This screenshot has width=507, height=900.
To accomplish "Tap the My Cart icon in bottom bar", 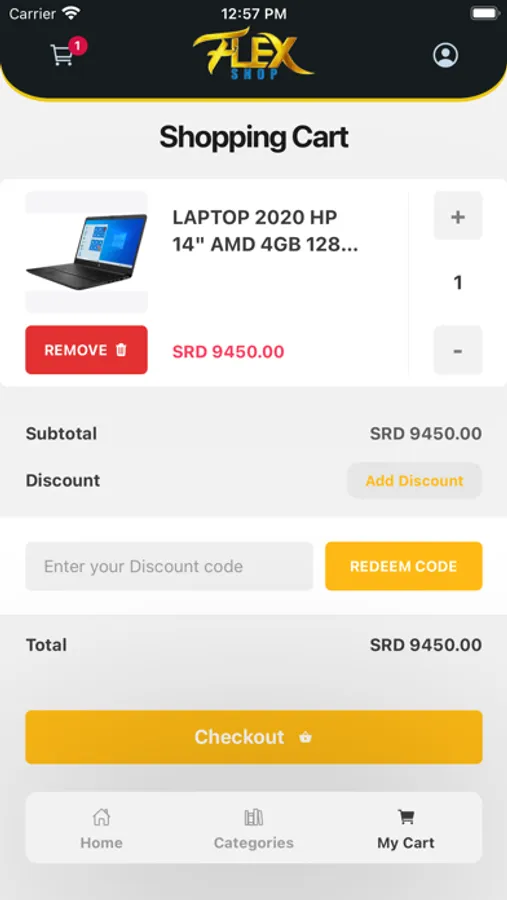I will click(x=406, y=817).
